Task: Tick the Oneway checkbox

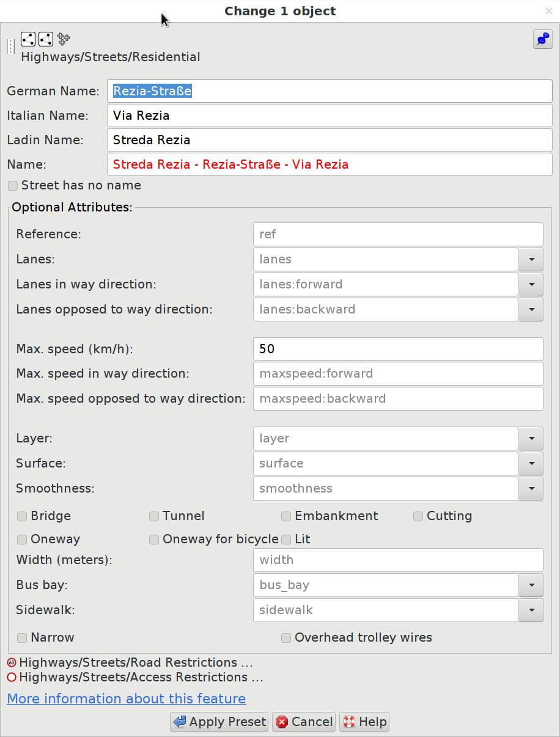Action: (22, 540)
